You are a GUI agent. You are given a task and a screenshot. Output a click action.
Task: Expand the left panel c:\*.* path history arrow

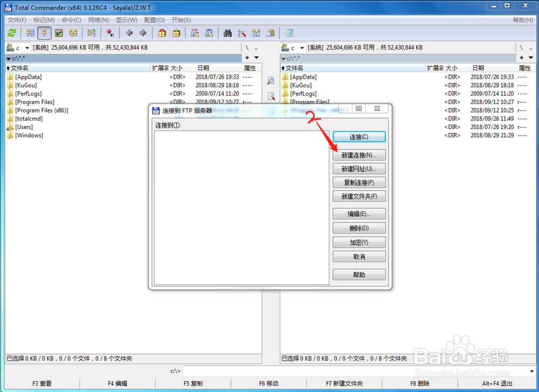pos(8,59)
